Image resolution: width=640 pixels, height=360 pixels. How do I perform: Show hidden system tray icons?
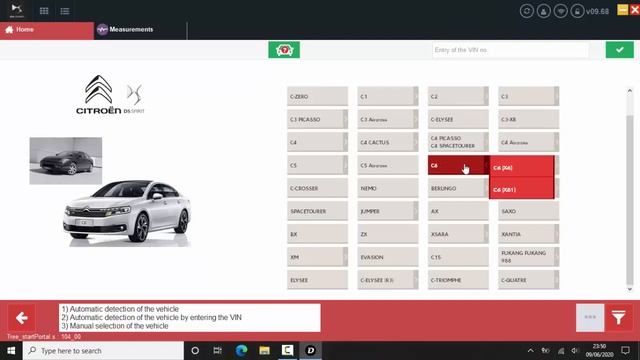[x=530, y=351]
